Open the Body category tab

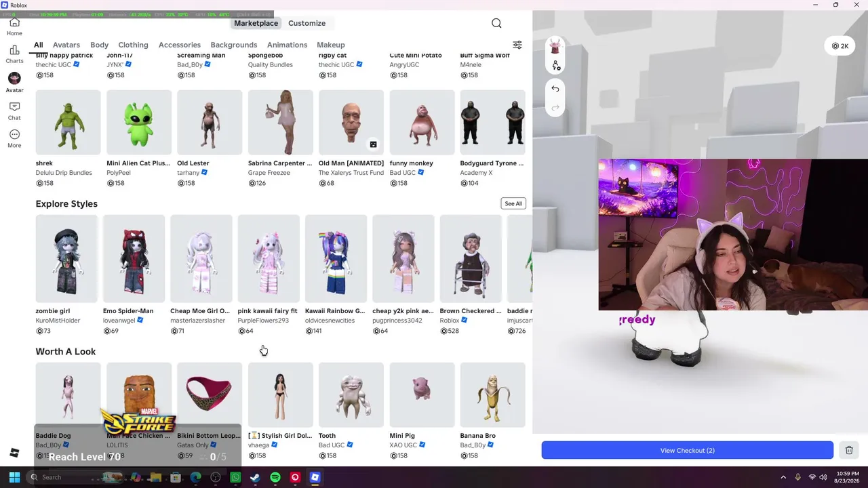click(x=99, y=45)
